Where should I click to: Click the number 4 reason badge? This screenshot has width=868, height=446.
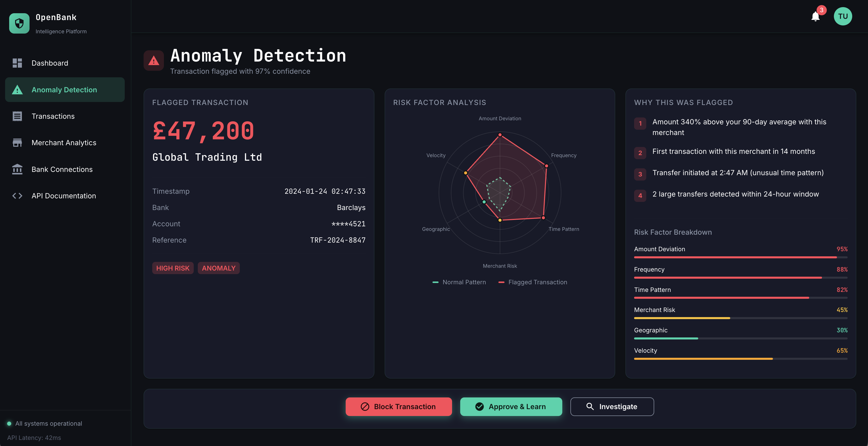click(x=640, y=196)
